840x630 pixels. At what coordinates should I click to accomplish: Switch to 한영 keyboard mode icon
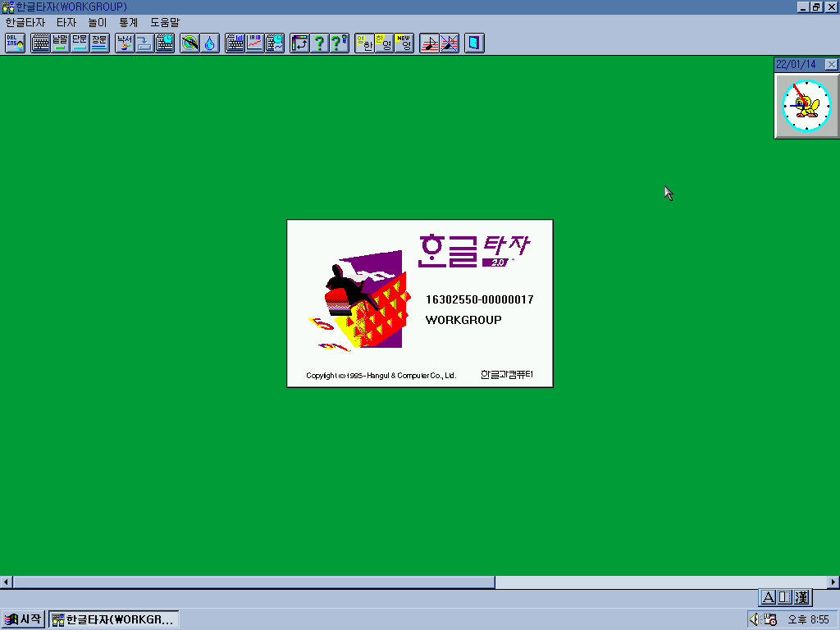coord(384,43)
